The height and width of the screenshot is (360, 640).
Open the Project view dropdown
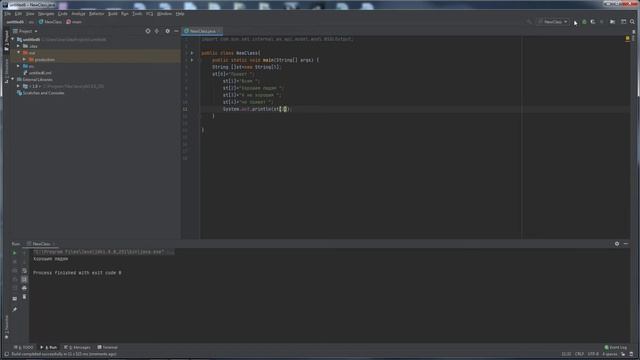coord(26,31)
